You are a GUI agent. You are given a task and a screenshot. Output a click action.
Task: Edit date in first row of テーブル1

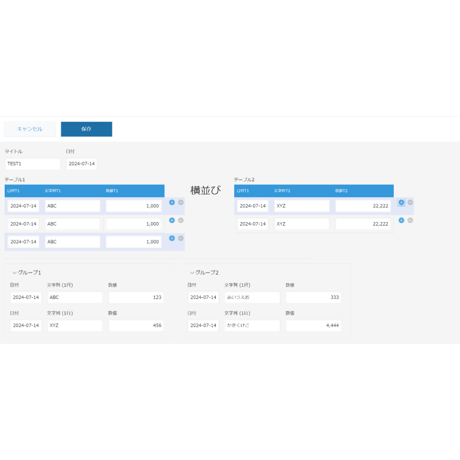tap(23, 206)
